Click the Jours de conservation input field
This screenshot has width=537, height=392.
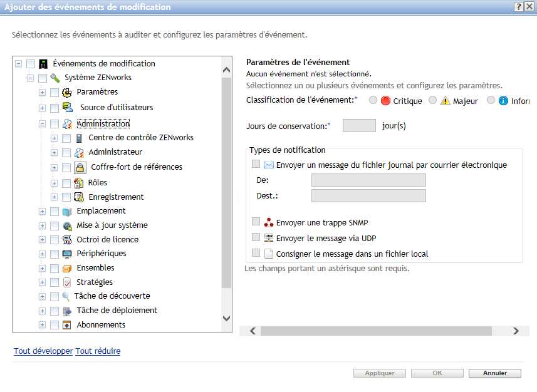(x=359, y=125)
